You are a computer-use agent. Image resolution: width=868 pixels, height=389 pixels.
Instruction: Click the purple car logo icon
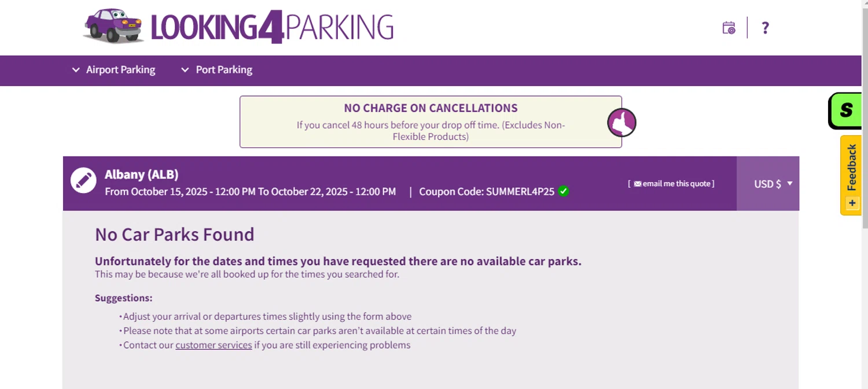113,26
